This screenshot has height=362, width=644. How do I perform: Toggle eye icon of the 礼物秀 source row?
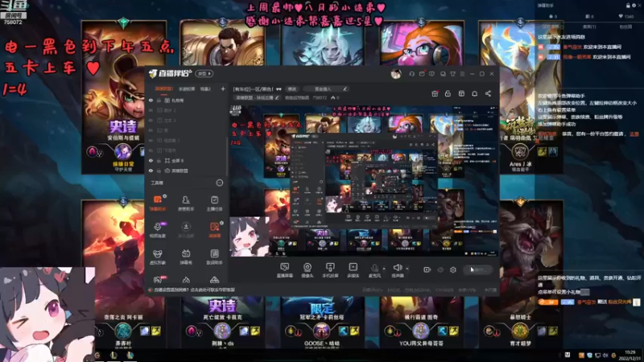pos(151,100)
